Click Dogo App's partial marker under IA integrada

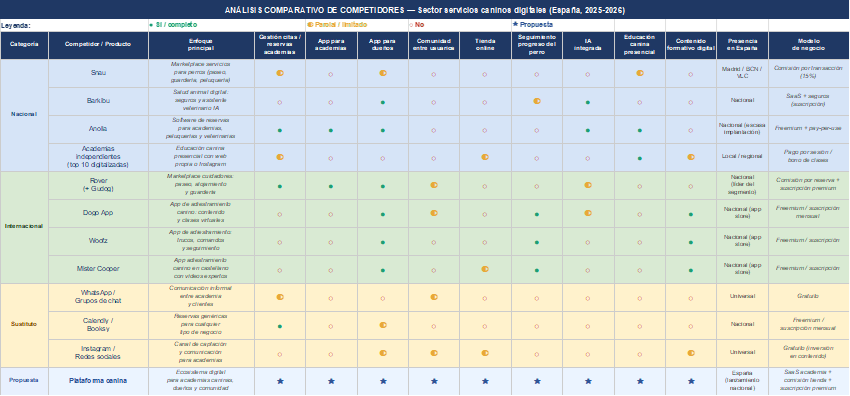588,213
